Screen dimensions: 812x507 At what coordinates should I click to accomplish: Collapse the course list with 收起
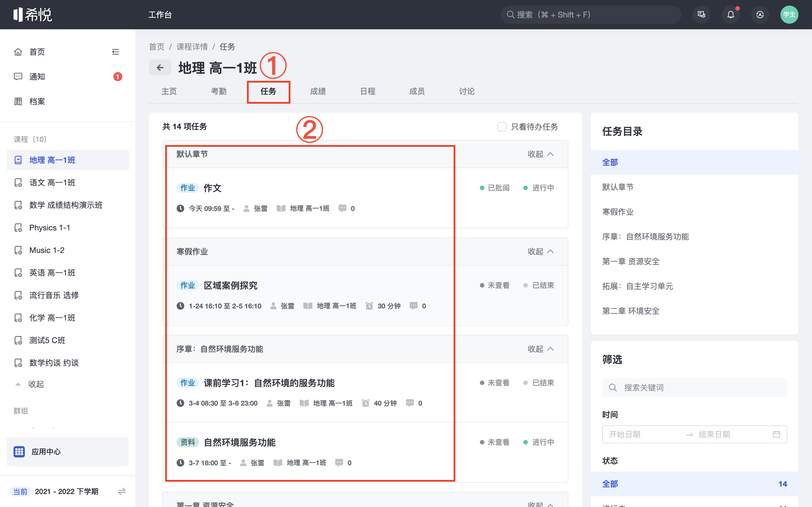[36, 384]
